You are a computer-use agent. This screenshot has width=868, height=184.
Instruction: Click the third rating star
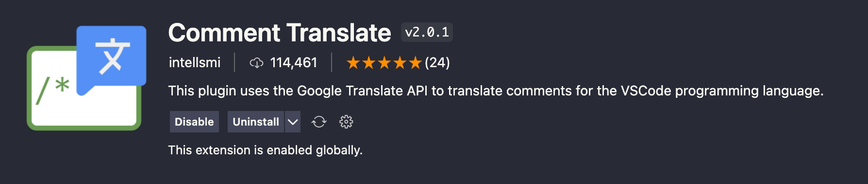click(384, 63)
